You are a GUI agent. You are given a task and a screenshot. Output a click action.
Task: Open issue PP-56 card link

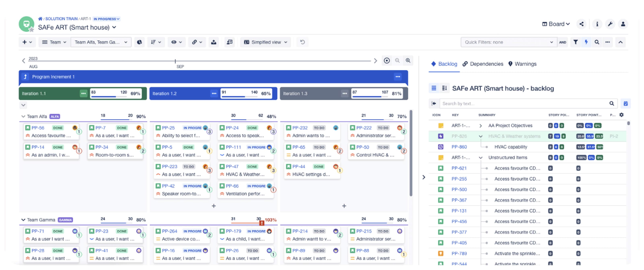(38, 128)
